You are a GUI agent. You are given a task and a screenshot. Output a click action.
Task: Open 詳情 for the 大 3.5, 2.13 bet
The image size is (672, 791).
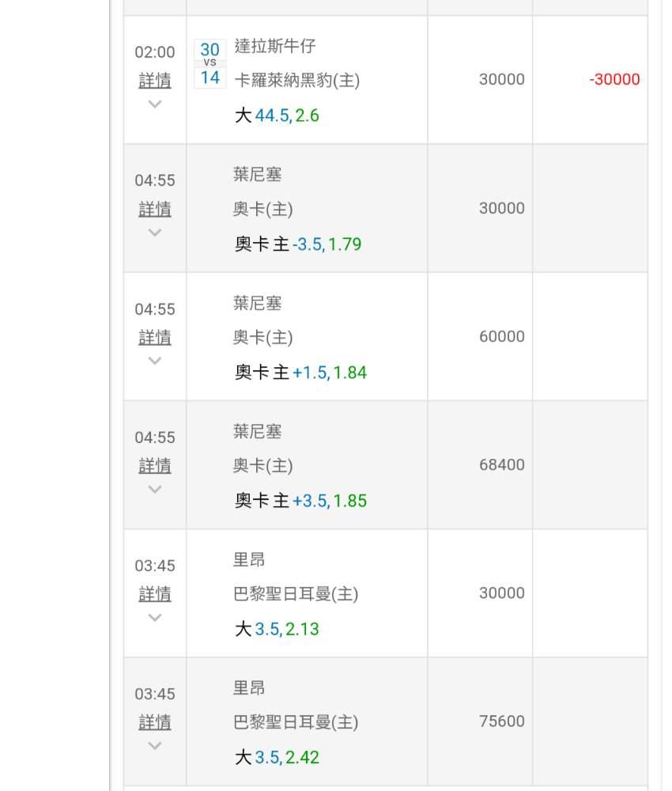[x=155, y=594]
